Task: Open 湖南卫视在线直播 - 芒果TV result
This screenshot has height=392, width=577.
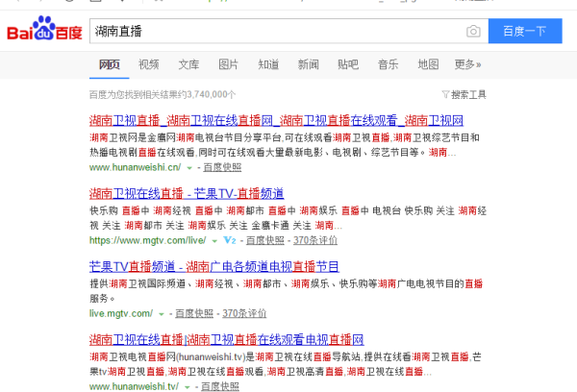Action: click(x=187, y=193)
